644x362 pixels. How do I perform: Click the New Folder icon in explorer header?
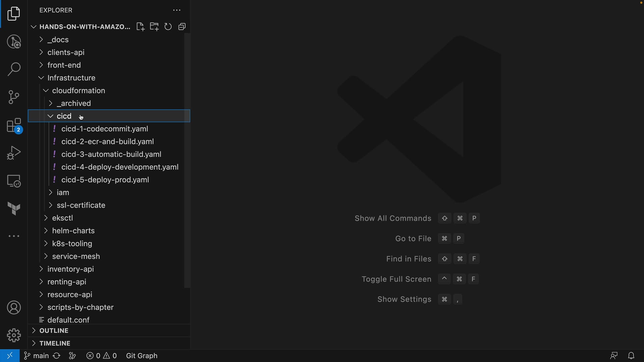click(154, 27)
